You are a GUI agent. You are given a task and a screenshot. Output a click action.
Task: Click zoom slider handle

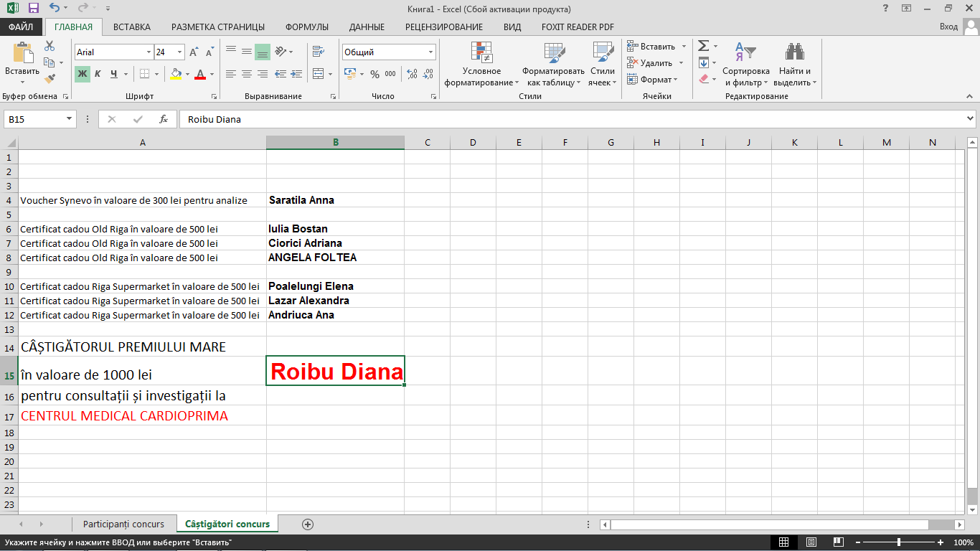tap(899, 542)
